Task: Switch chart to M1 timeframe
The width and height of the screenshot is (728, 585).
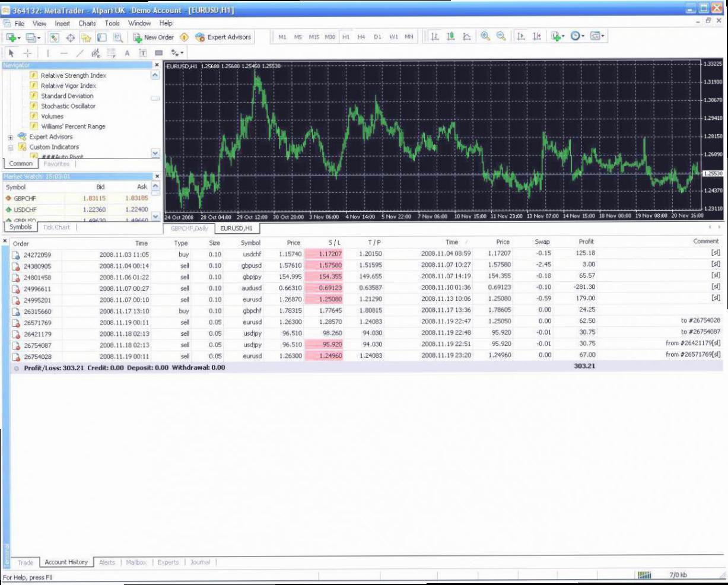Action: pyautogui.click(x=282, y=37)
